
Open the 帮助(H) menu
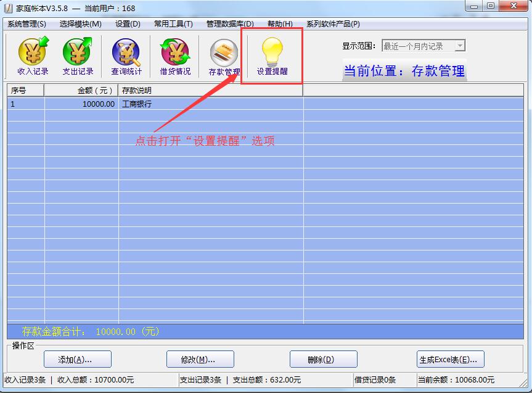280,24
